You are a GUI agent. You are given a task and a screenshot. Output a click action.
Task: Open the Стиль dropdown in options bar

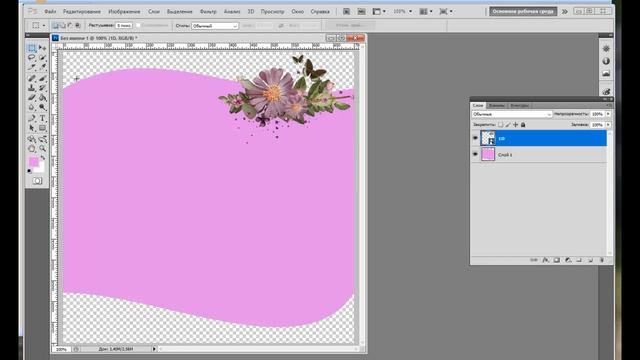(215, 26)
